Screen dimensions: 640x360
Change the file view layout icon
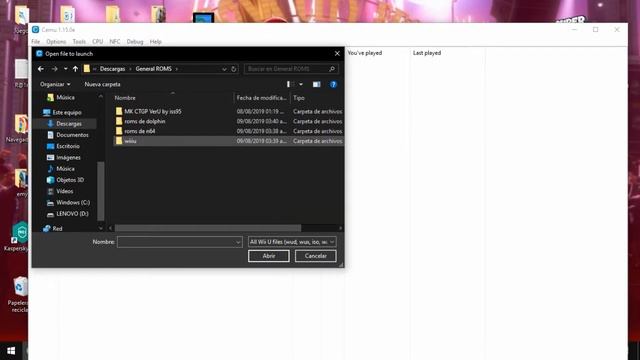[x=290, y=84]
